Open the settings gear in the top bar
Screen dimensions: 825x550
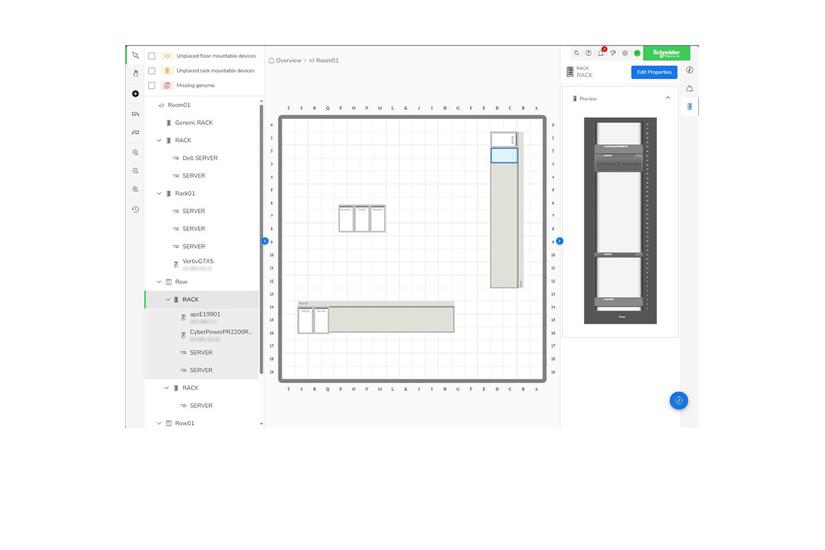tap(625, 53)
